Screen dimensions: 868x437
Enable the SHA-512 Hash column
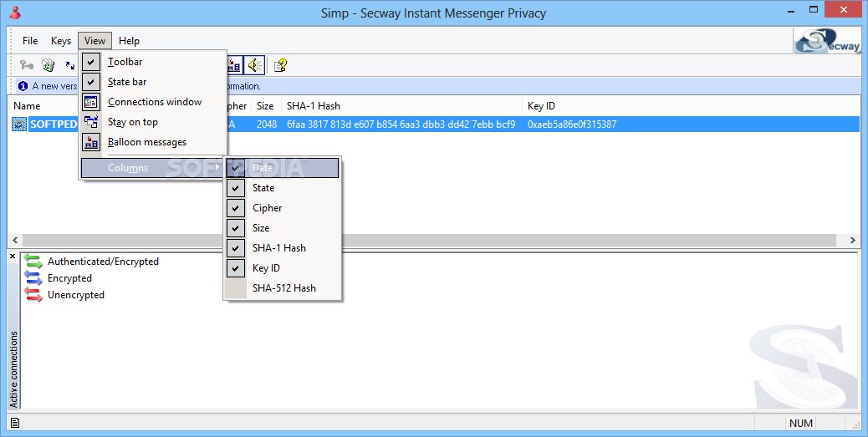tap(283, 287)
